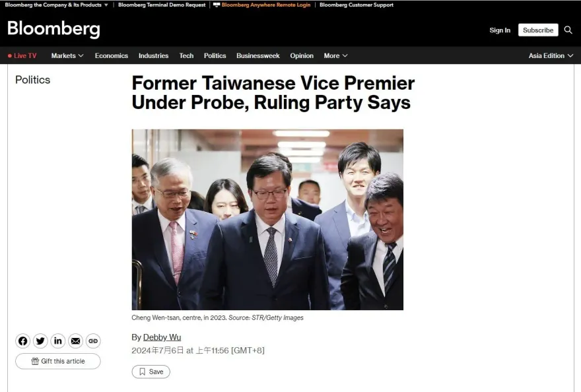Share the article on Twitter

[x=40, y=341]
